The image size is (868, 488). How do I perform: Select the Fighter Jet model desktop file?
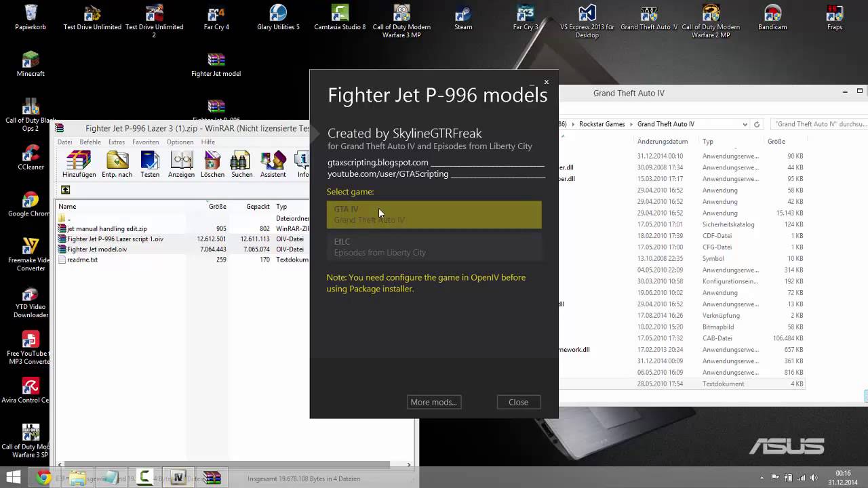point(216,64)
